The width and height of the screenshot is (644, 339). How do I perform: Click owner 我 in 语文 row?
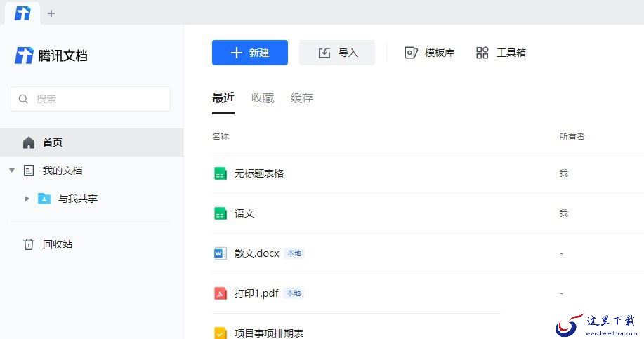click(564, 213)
